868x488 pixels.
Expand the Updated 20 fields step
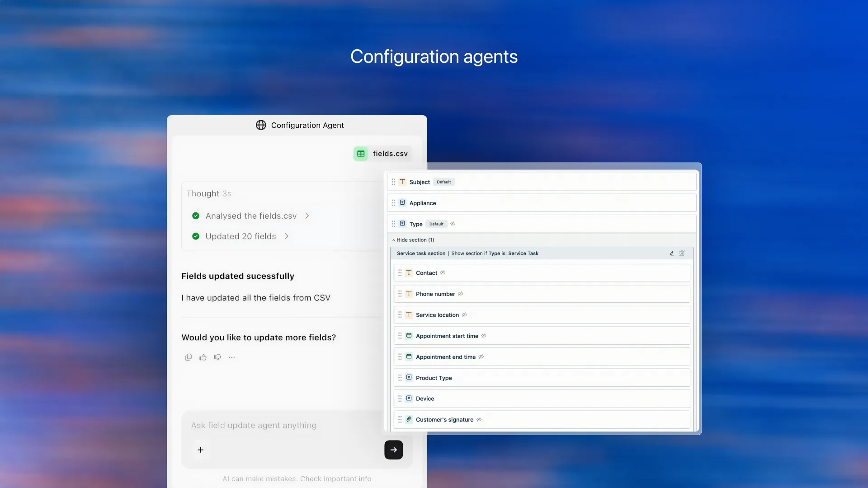(x=286, y=236)
